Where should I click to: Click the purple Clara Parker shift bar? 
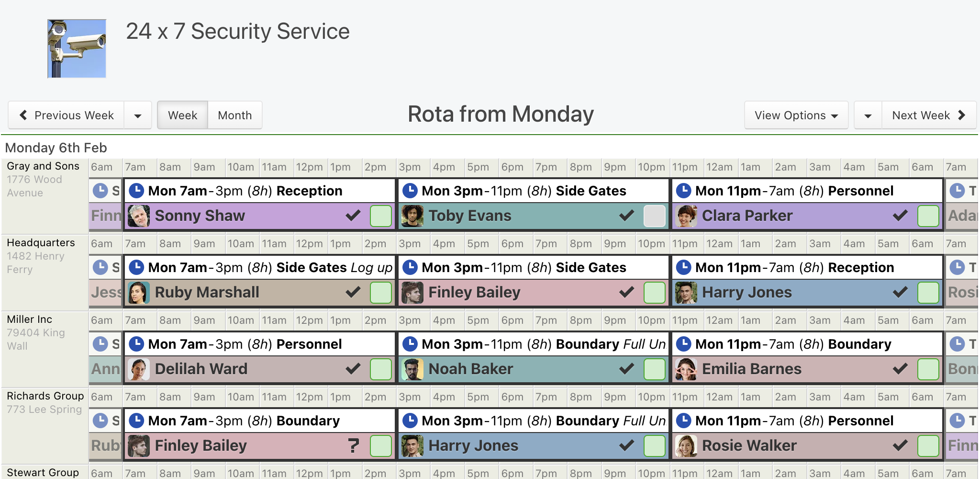(x=807, y=216)
